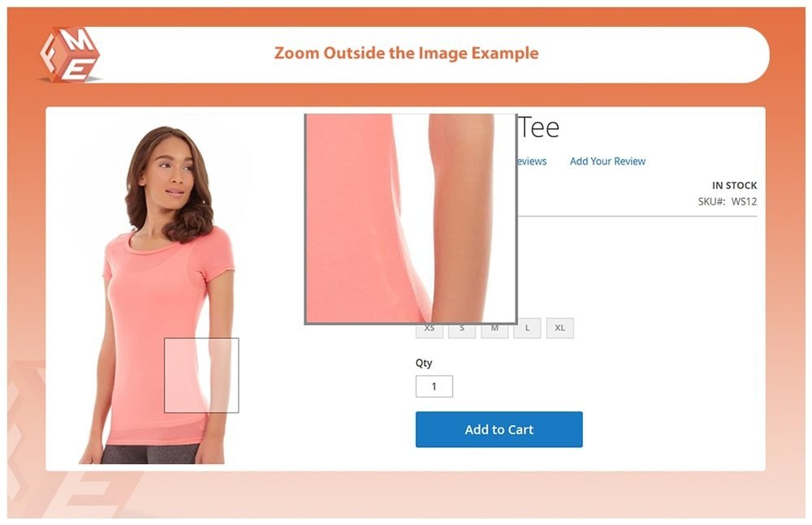Click the gray pants in product photo

coord(150,454)
